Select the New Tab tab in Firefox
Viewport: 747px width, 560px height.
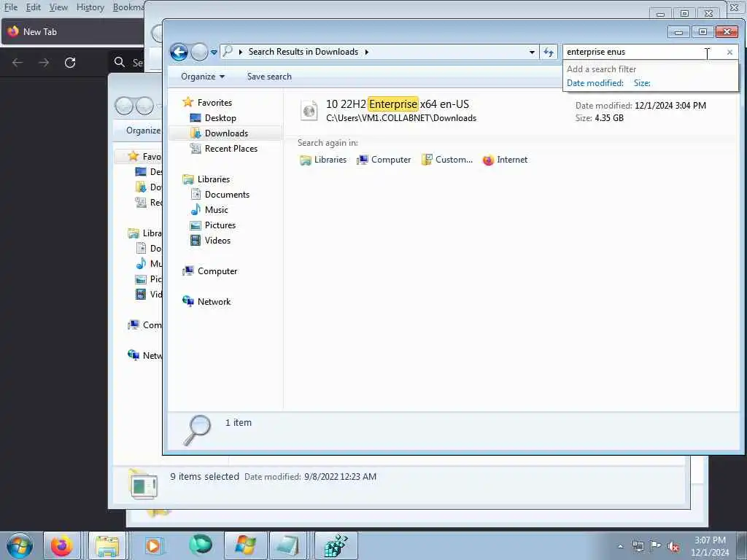pyautogui.click(x=74, y=32)
